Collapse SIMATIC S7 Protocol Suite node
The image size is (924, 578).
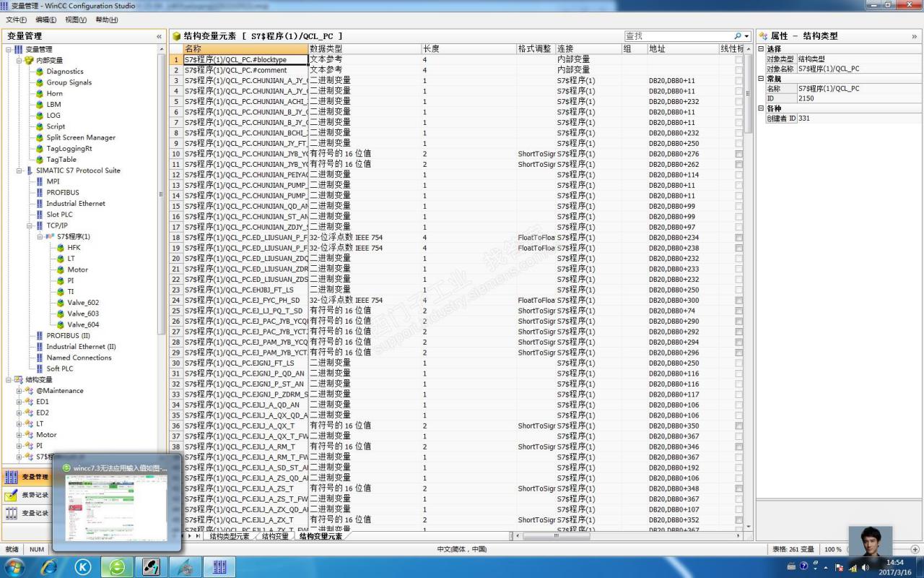point(19,171)
